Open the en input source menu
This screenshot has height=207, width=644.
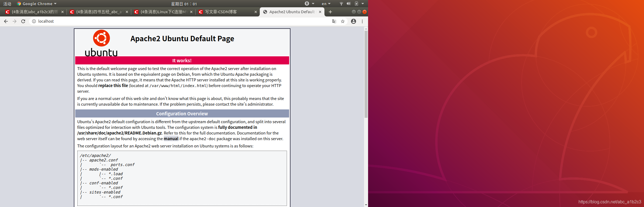coord(326,4)
